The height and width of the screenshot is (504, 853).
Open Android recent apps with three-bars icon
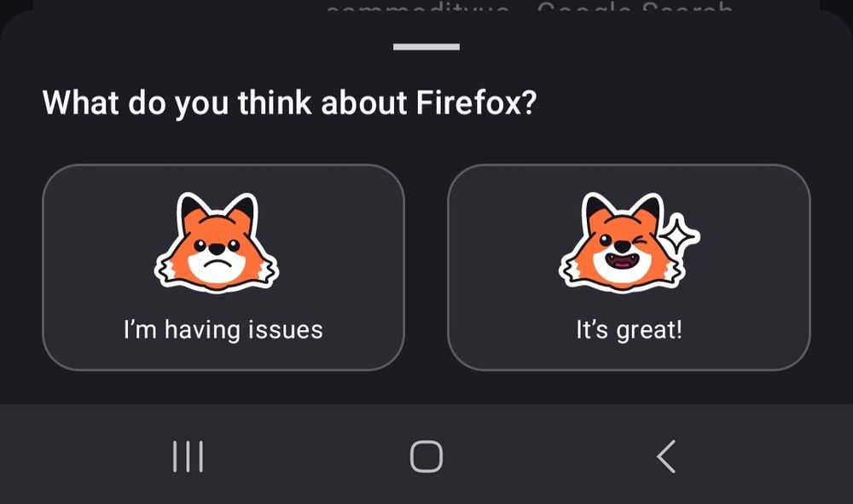click(x=188, y=456)
